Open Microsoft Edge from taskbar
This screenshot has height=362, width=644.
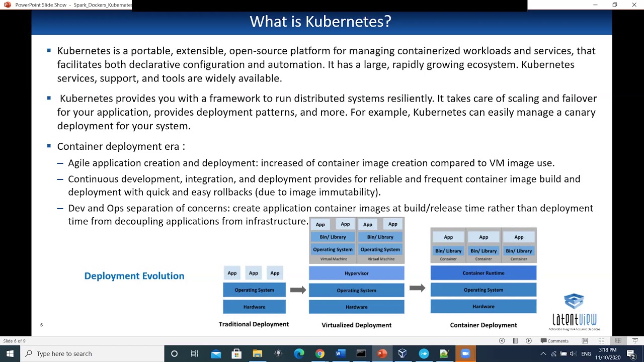299,353
